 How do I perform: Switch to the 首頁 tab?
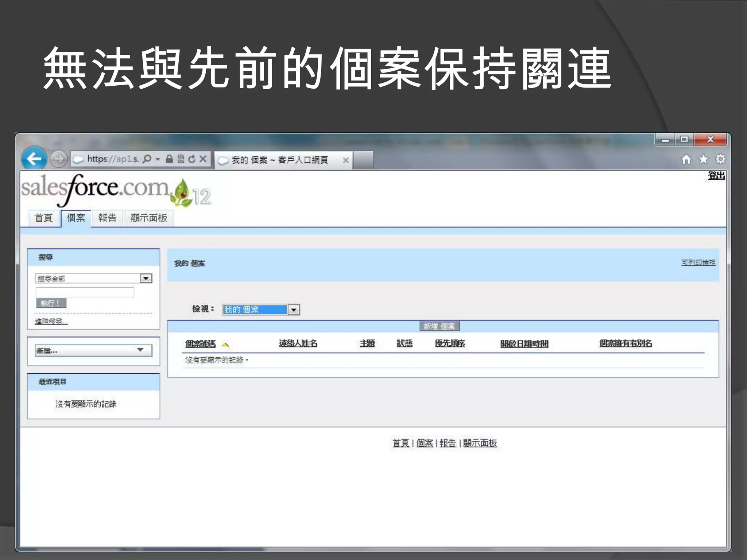(44, 218)
